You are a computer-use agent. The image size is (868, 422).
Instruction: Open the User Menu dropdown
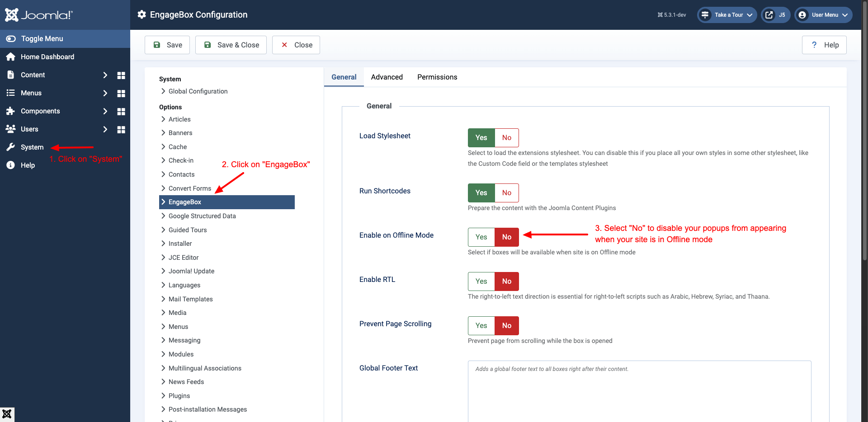pyautogui.click(x=823, y=15)
